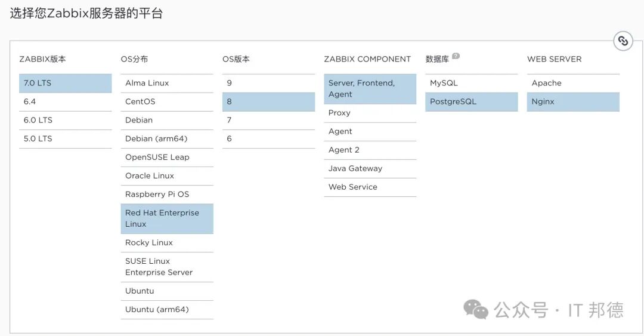
Task: Select the Agent 2 component
Action: click(370, 150)
